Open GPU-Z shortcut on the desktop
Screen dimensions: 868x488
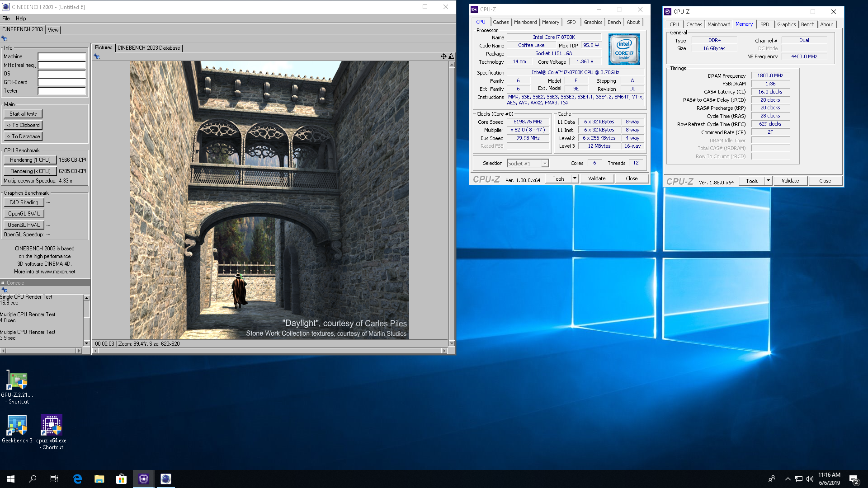point(17,387)
